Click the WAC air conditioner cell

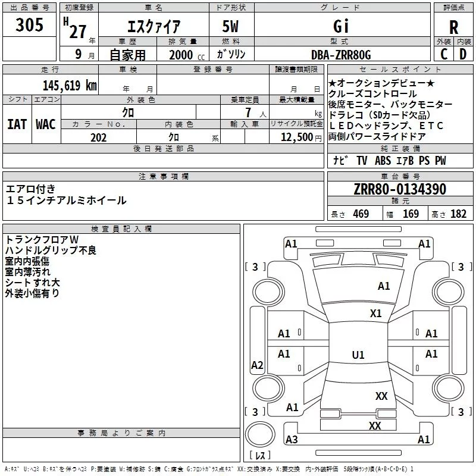(46, 124)
